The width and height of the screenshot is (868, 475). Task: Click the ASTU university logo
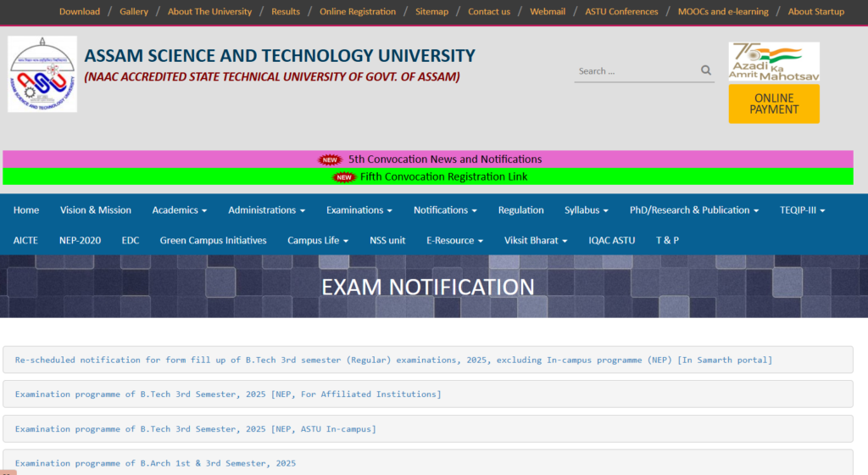(x=42, y=74)
